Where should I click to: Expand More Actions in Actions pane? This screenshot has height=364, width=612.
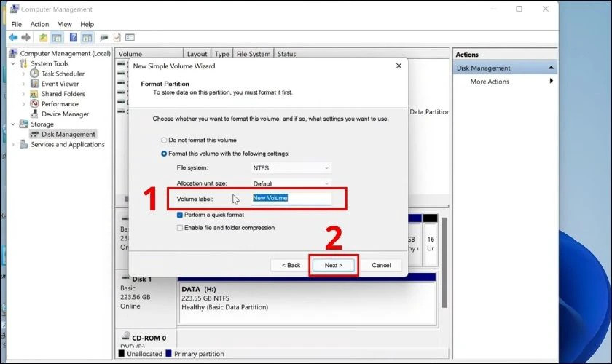click(551, 82)
